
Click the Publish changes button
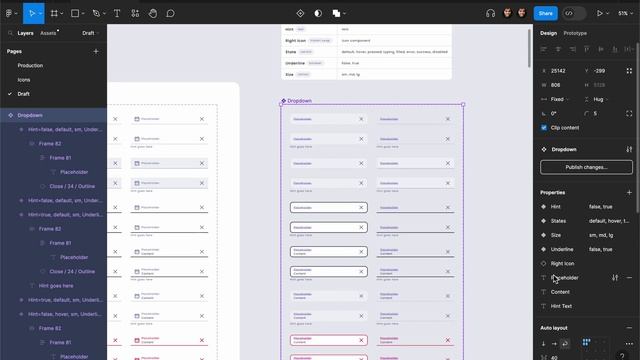tap(586, 167)
